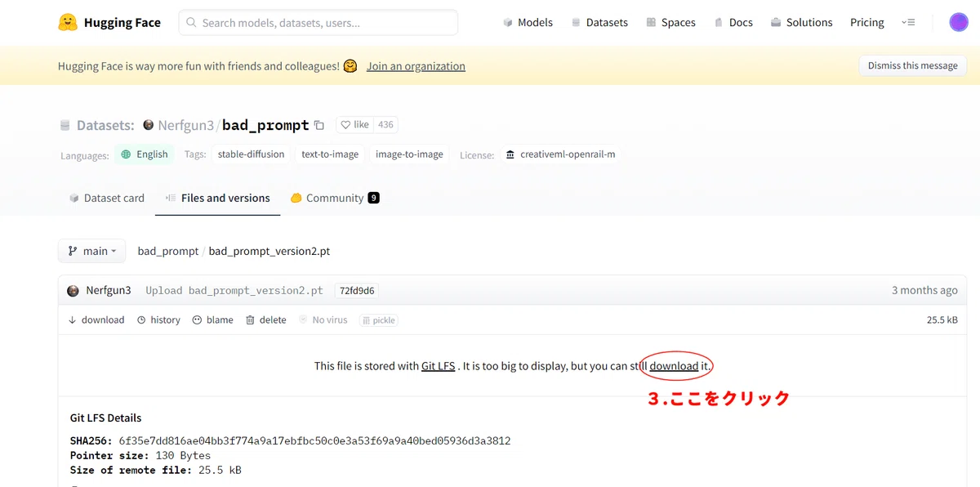Select the English language tag

click(145, 154)
